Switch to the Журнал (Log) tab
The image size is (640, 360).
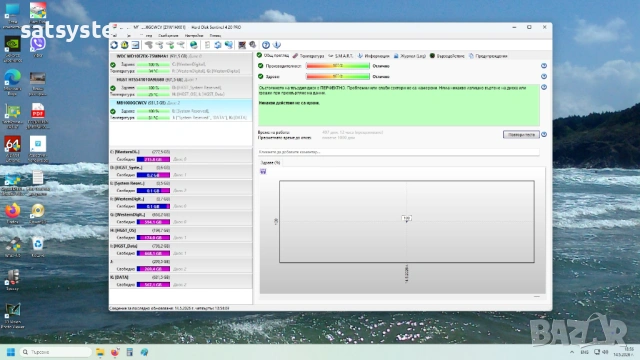coord(409,56)
